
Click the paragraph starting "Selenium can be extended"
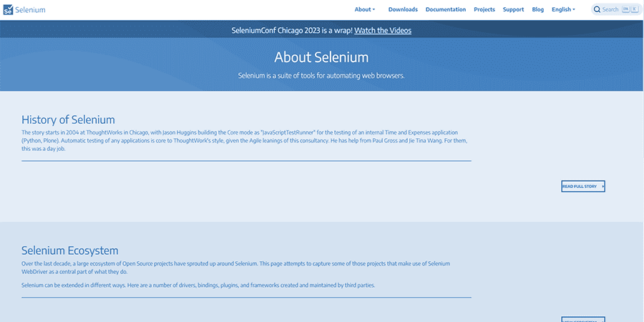click(x=198, y=285)
